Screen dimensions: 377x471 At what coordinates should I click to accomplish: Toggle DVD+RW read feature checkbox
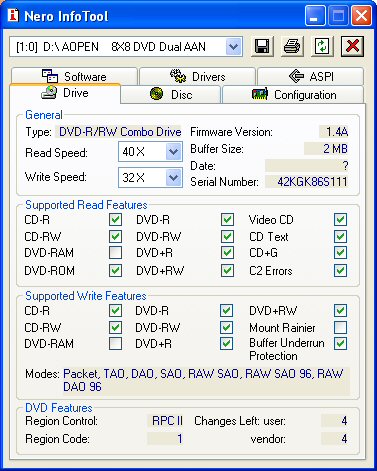pos(227,270)
